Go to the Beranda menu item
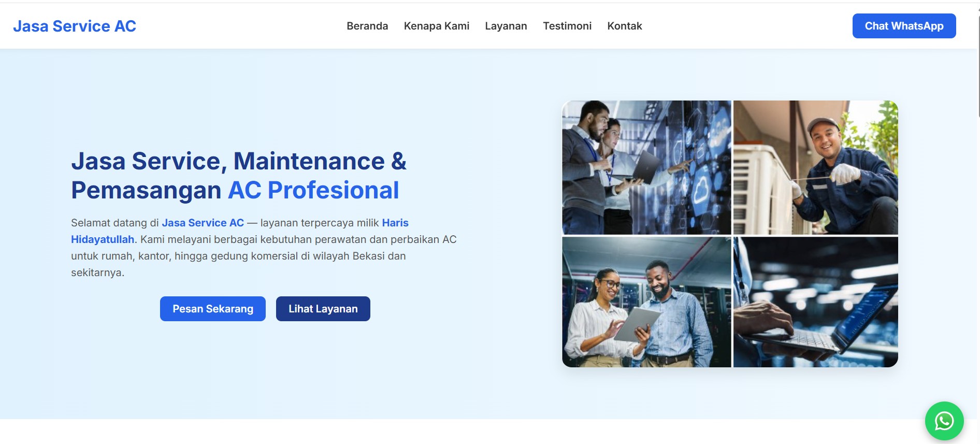Image resolution: width=980 pixels, height=444 pixels. click(x=367, y=26)
